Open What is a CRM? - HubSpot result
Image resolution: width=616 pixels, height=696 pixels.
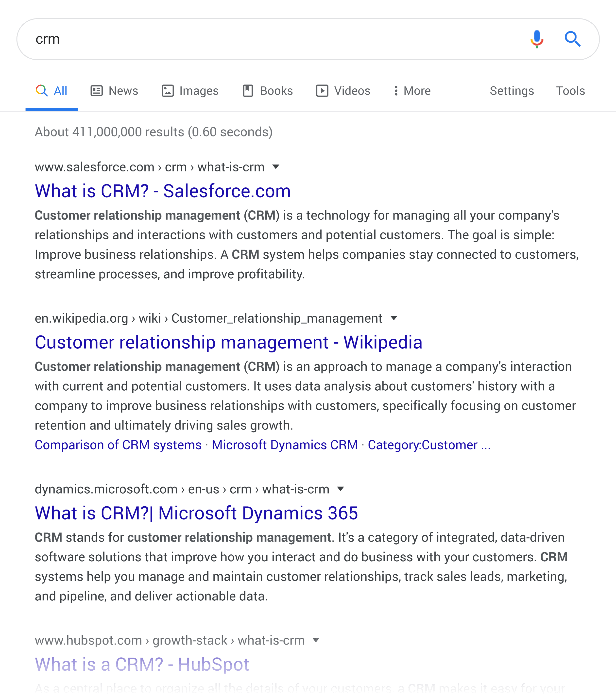142,664
